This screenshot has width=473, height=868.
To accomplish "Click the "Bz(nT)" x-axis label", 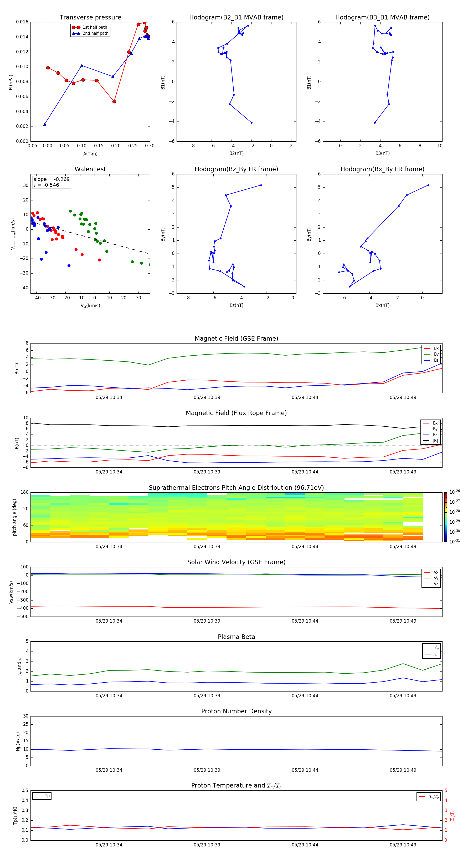I will tap(236, 305).
